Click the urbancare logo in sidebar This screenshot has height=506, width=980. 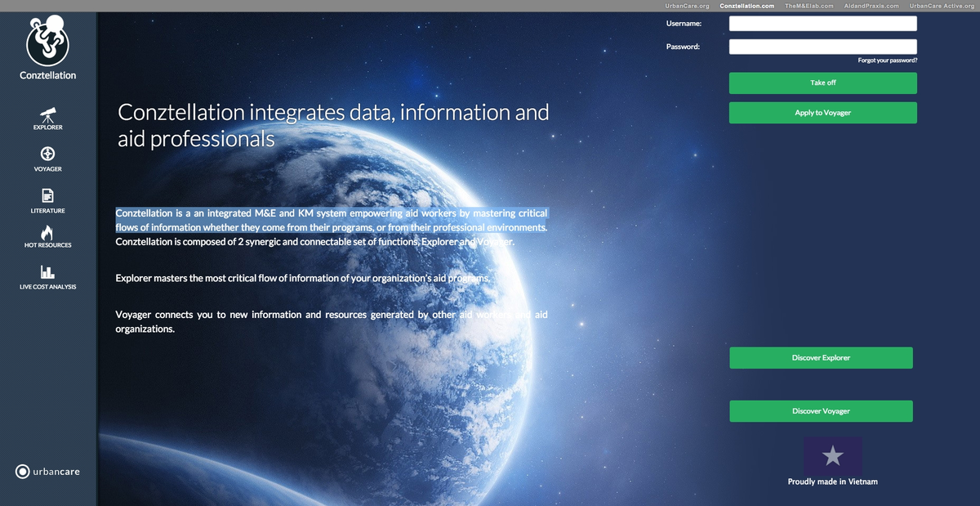tap(47, 472)
